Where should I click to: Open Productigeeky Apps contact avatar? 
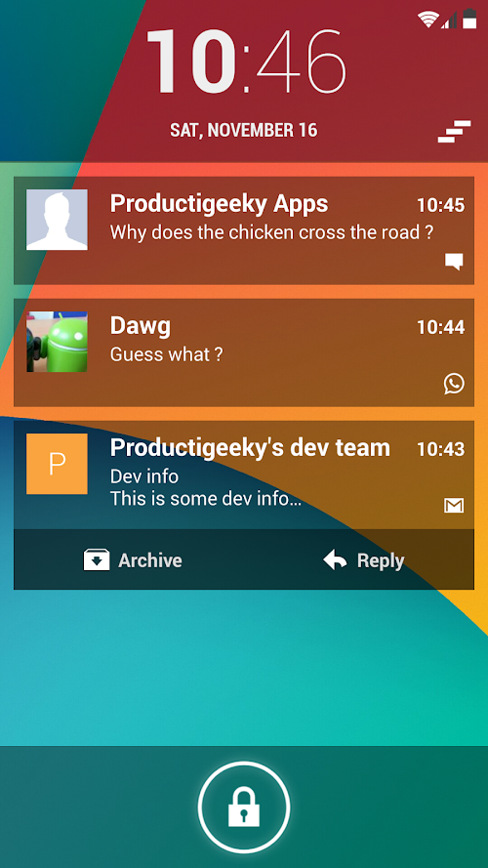(57, 220)
